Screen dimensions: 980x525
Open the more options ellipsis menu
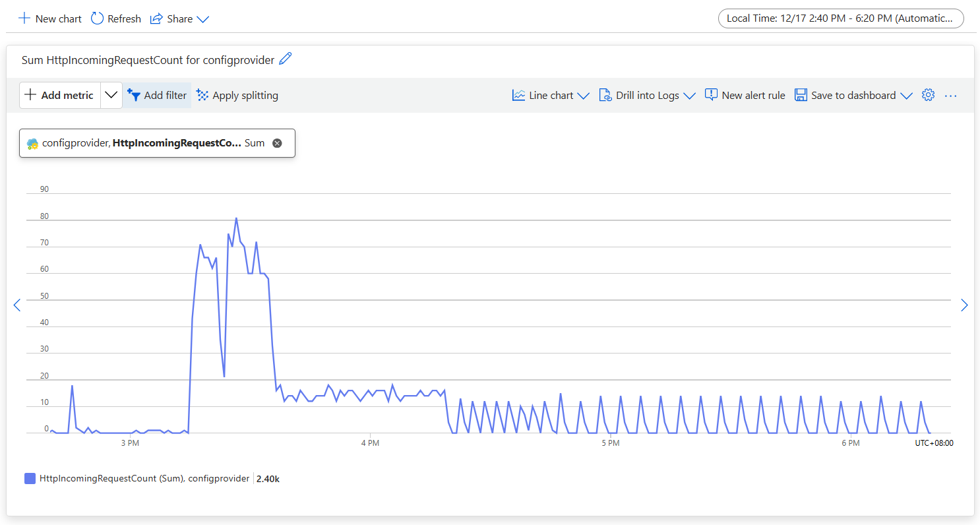(950, 95)
